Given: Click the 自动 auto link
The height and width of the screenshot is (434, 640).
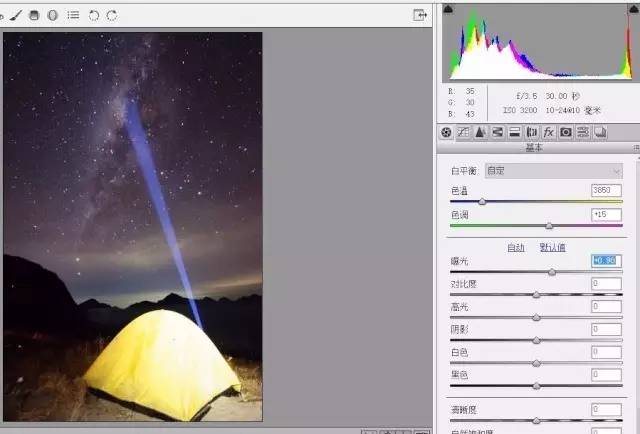Looking at the screenshot, I should [516, 247].
